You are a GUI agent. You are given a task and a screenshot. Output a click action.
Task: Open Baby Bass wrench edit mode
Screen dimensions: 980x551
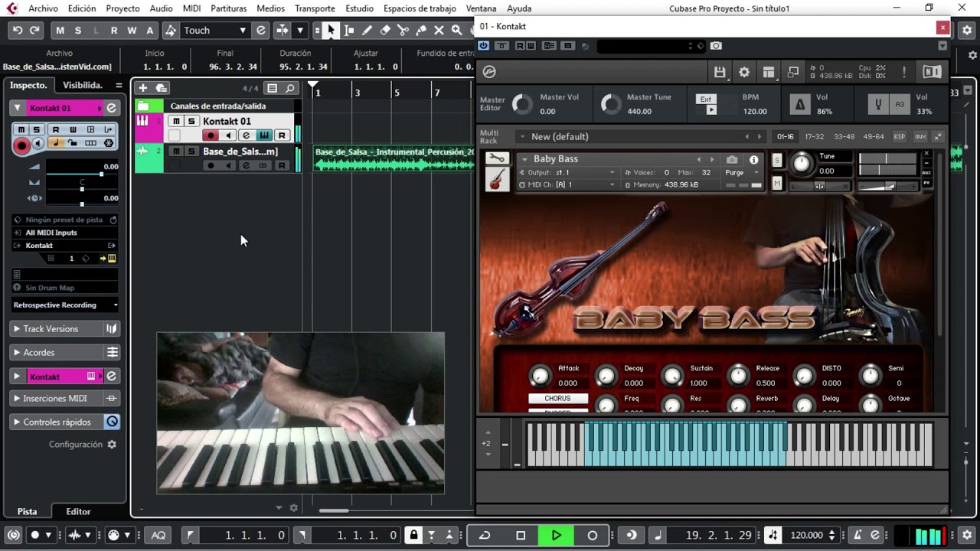pyautogui.click(x=497, y=158)
